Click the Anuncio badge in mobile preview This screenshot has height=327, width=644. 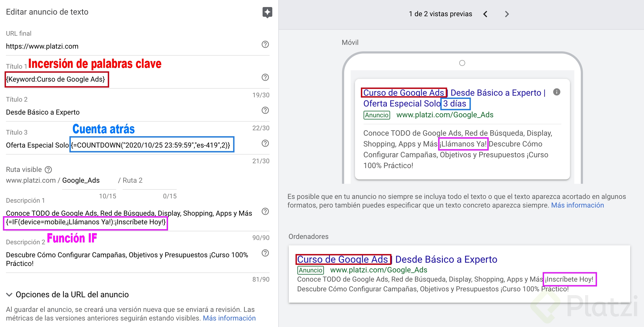[x=377, y=115]
